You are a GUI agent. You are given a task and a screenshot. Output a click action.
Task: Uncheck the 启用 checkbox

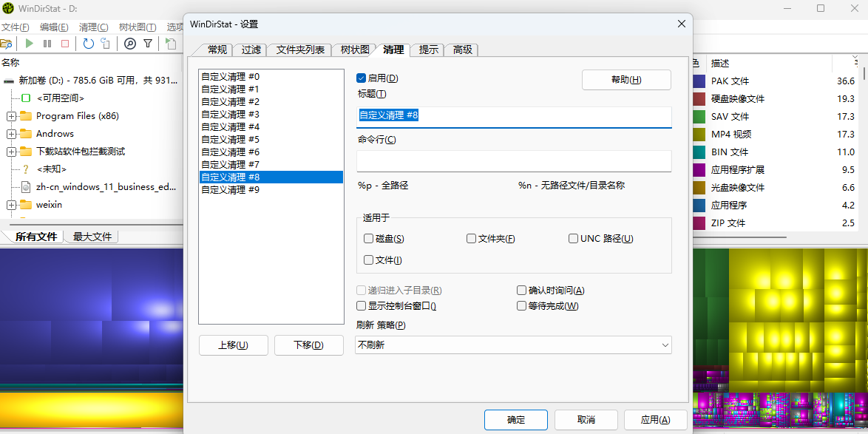point(362,78)
